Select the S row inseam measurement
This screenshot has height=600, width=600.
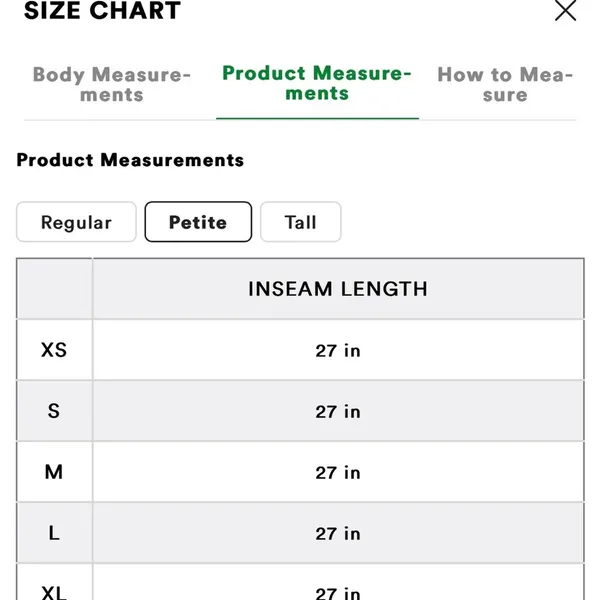pos(338,412)
